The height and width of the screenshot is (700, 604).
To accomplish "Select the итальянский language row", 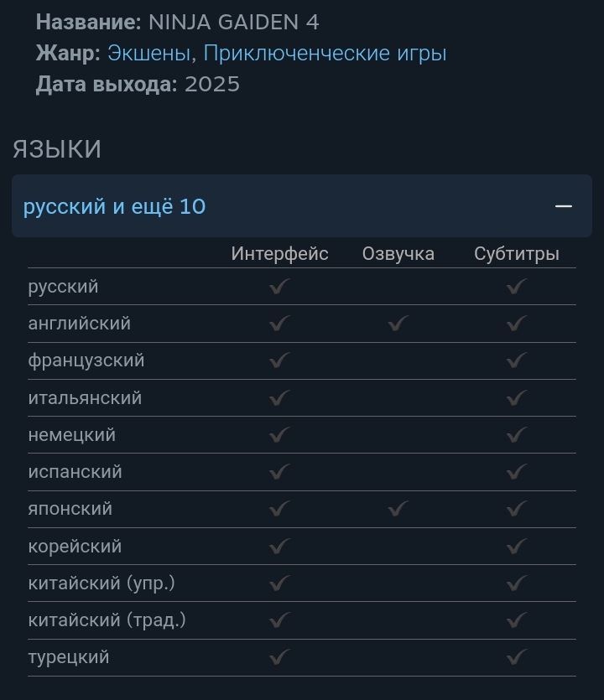I will click(302, 397).
